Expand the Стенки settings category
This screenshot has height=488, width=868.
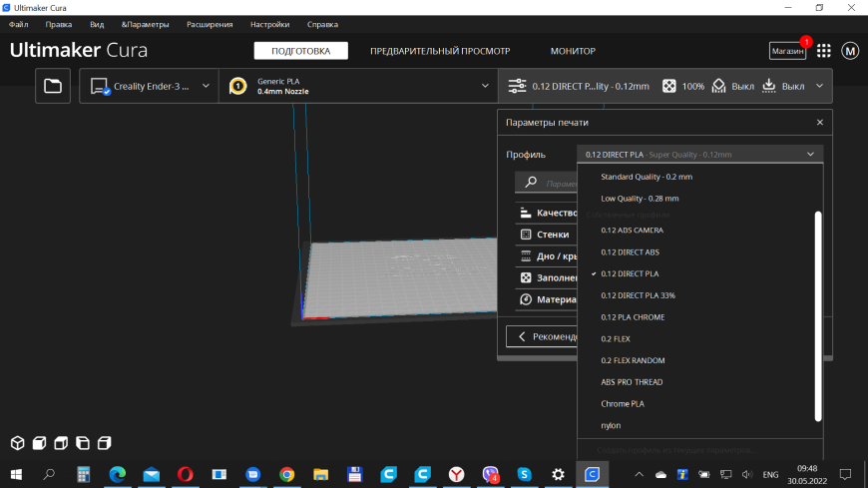(x=553, y=235)
